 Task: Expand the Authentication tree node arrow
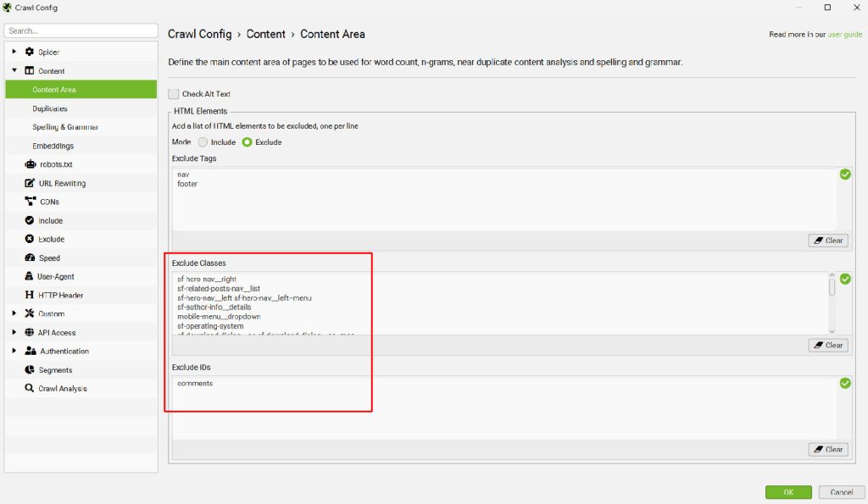[14, 351]
